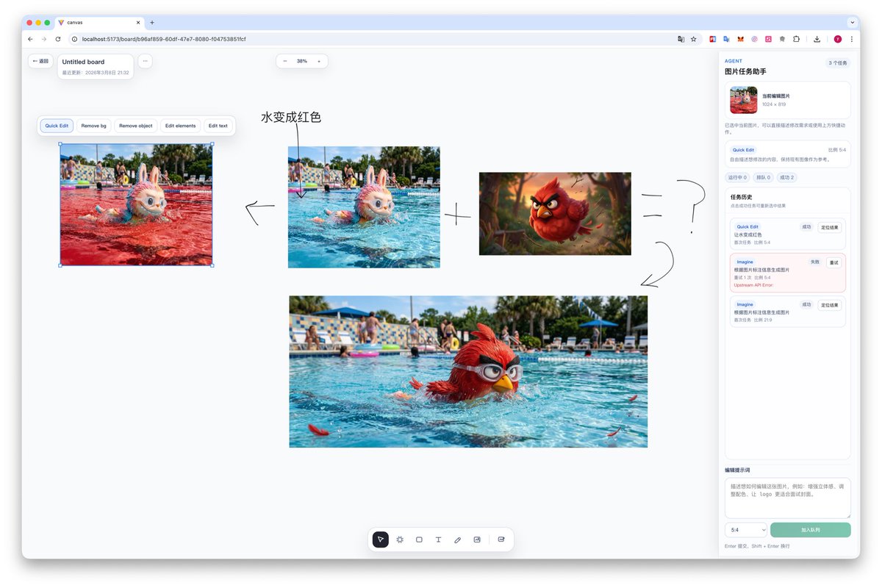Select the Quick Edit action
Image resolution: width=882 pixels, height=588 pixels.
click(57, 126)
